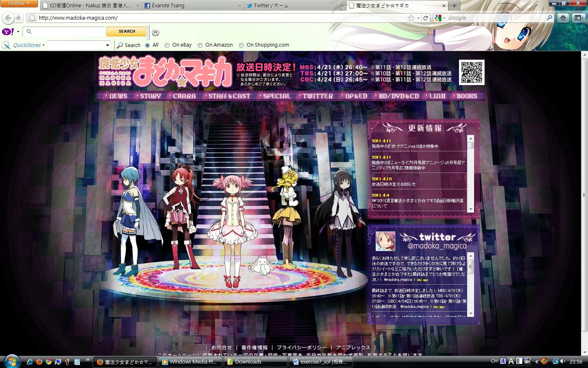
Task: Close the Twitter / ホーム tab
Action: coord(342,6)
